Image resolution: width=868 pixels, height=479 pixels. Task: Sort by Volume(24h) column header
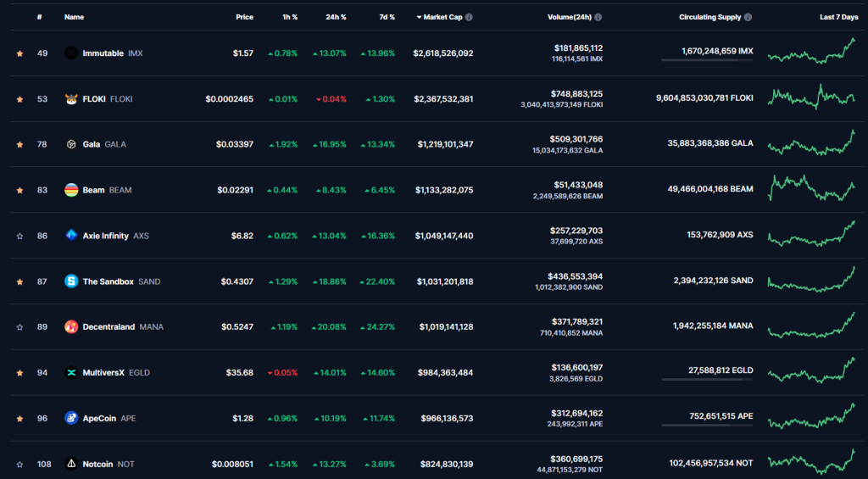click(x=570, y=17)
